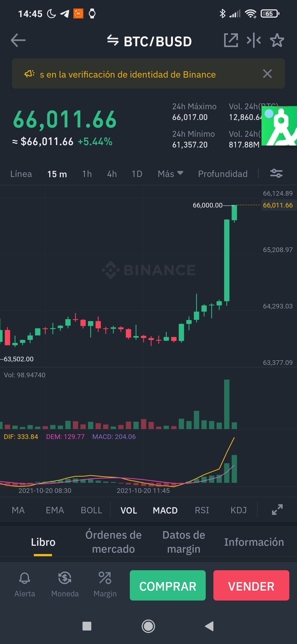Open the Más timeframe dropdown
This screenshot has height=644, width=297.
pos(170,174)
